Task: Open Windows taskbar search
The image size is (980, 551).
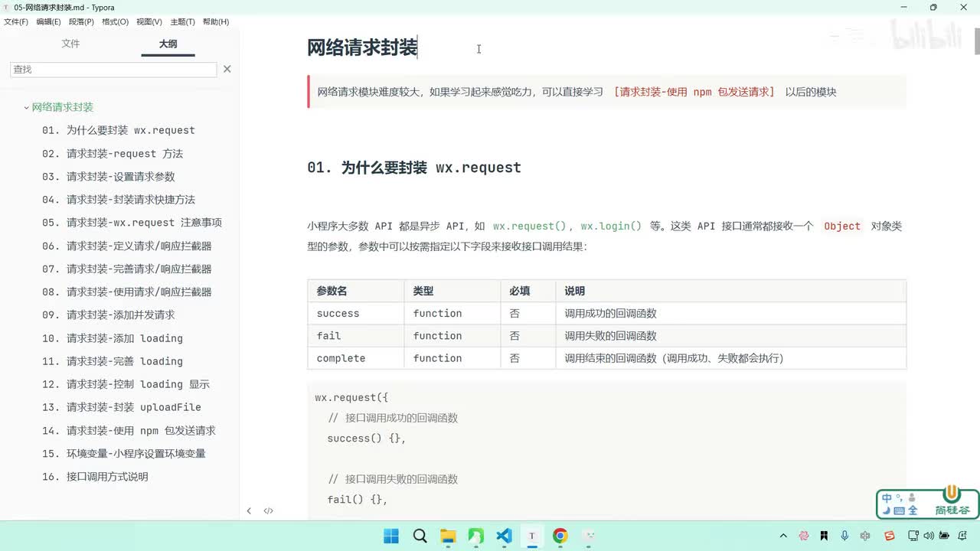Action: 420,536
